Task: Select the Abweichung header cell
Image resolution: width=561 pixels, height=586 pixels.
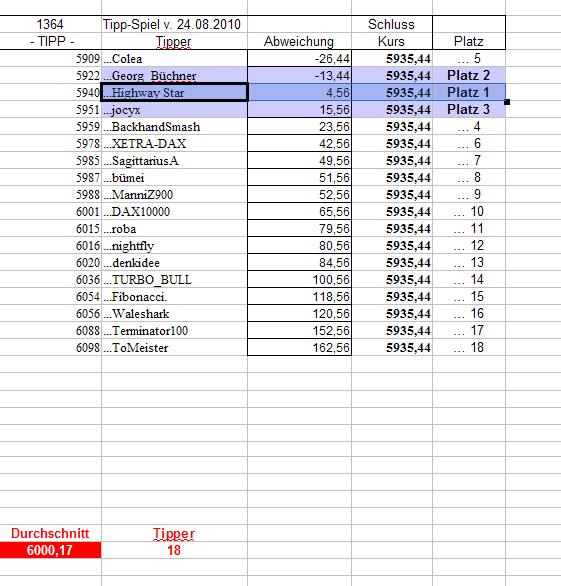Action: tap(299, 41)
